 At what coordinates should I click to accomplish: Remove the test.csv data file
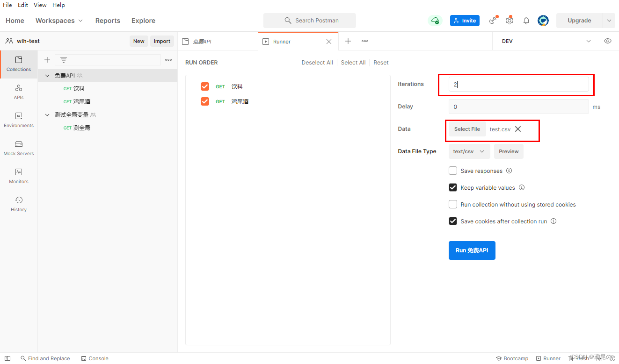coord(518,129)
